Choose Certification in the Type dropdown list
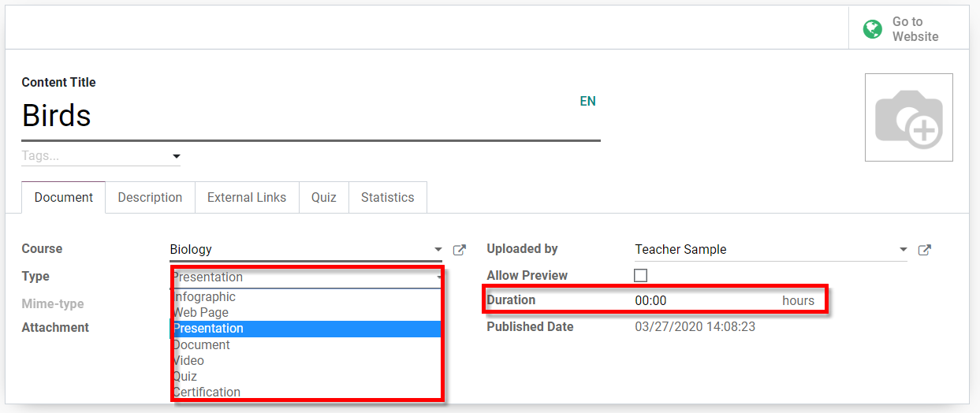This screenshot has height=413, width=980. click(207, 393)
